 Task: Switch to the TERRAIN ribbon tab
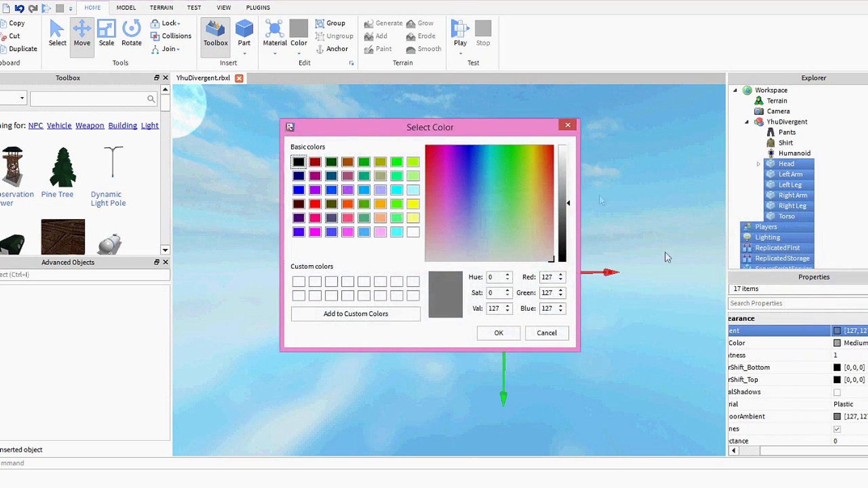pyautogui.click(x=161, y=7)
